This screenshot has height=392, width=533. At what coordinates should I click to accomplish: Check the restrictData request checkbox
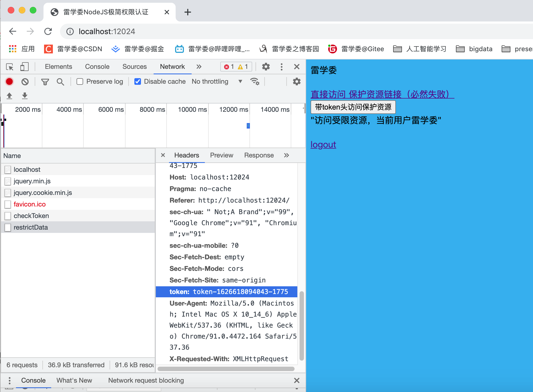tap(7, 227)
